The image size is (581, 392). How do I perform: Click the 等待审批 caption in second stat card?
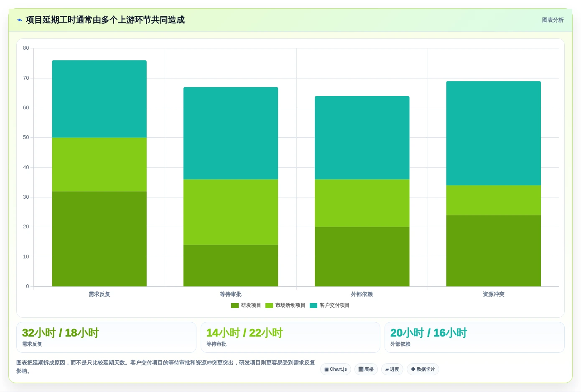click(x=217, y=344)
